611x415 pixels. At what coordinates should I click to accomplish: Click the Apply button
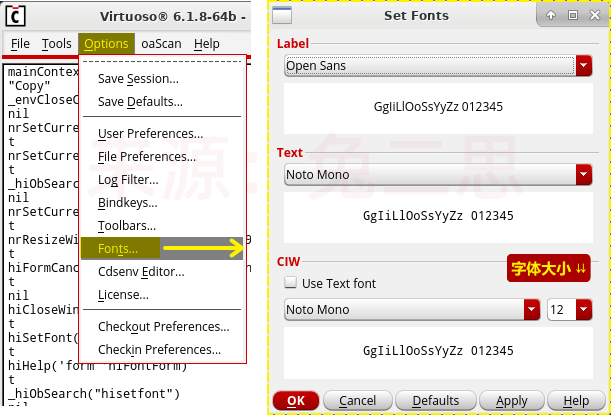(x=511, y=401)
